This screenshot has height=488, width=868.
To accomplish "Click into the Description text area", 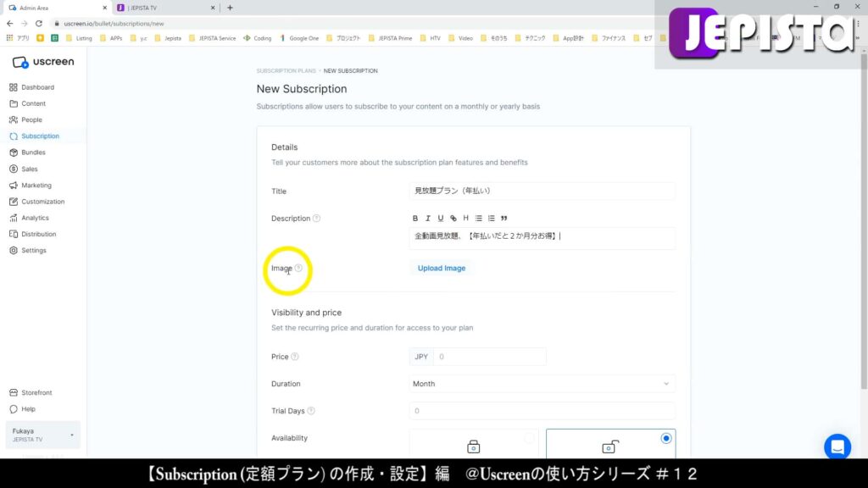I will coord(542,238).
